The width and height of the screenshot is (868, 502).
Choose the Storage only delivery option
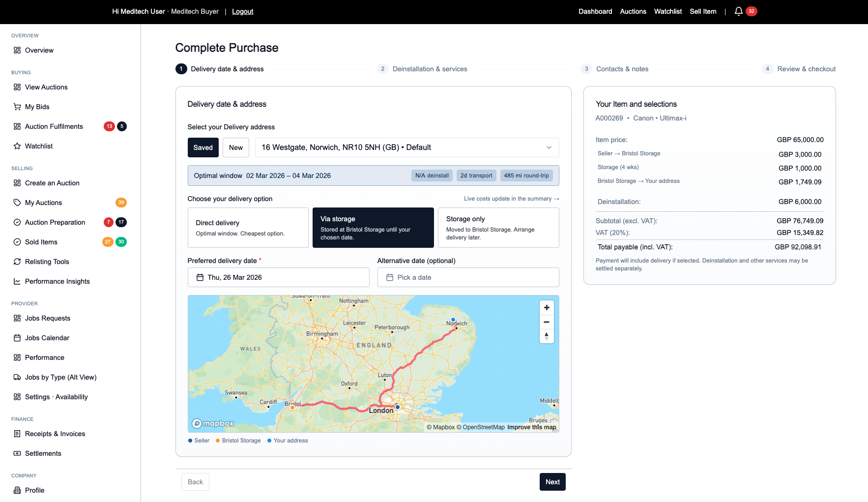coord(498,228)
